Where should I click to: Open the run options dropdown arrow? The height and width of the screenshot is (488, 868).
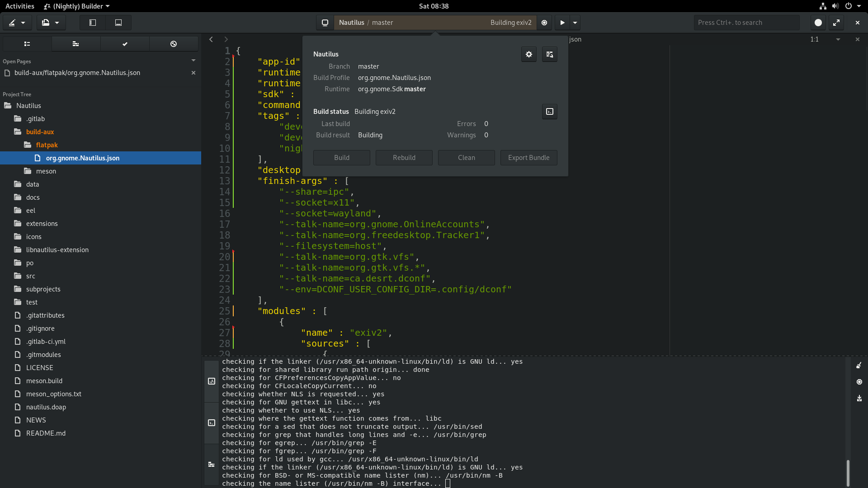[575, 23]
